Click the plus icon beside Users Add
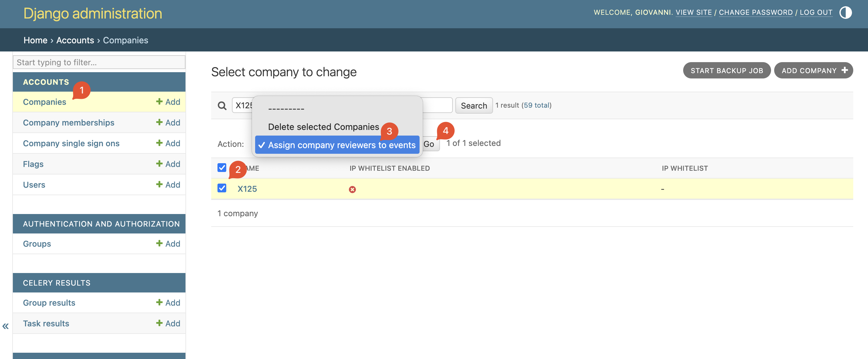The width and height of the screenshot is (868, 359). point(159,185)
